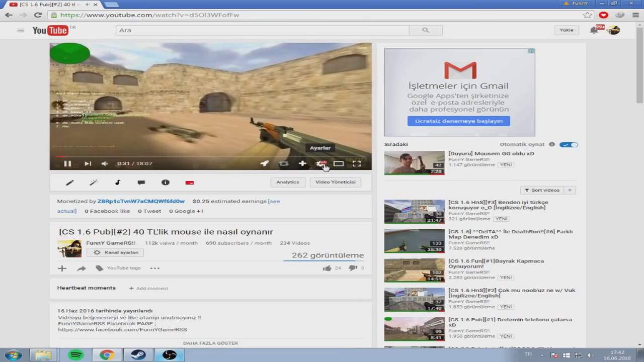The height and width of the screenshot is (362, 644).
Task: Skip to the next video
Action: (88, 163)
